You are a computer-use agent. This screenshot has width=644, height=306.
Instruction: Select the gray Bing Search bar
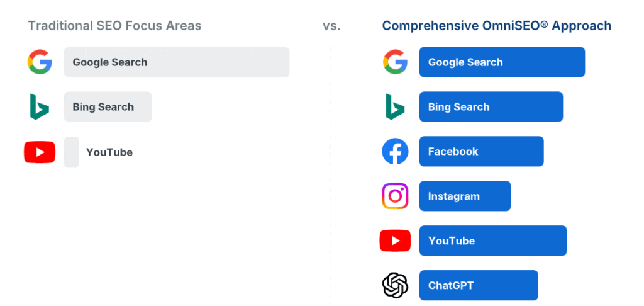(x=108, y=107)
